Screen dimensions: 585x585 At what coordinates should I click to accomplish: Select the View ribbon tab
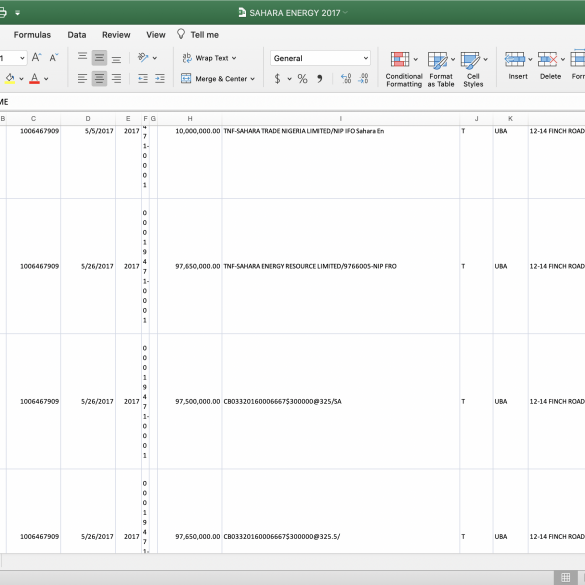156,35
